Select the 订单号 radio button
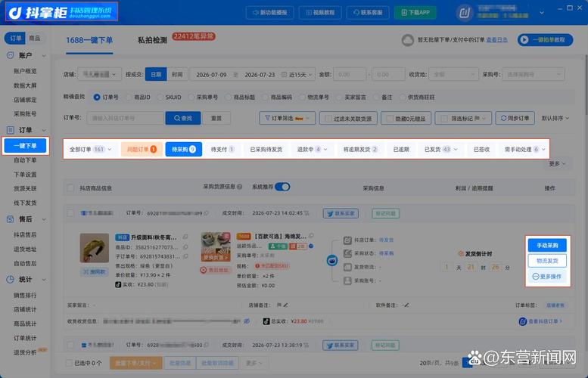The height and width of the screenshot is (378, 588). [x=97, y=97]
